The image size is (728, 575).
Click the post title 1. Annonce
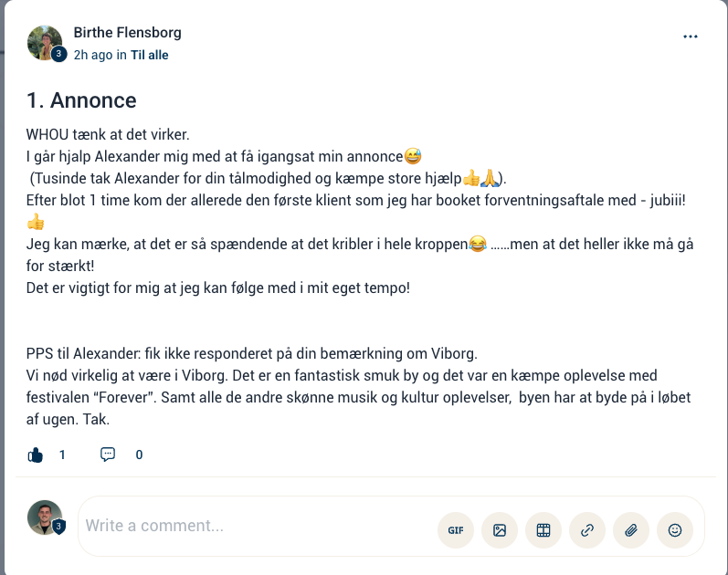(x=81, y=100)
